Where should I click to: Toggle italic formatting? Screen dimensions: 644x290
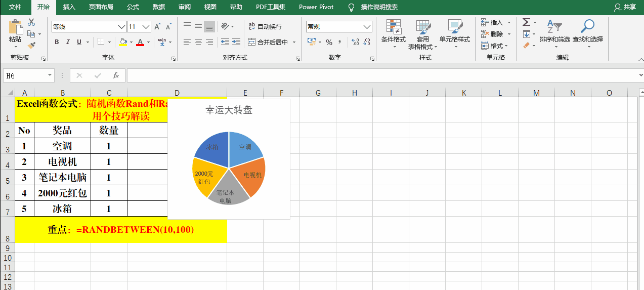pyautogui.click(x=68, y=42)
